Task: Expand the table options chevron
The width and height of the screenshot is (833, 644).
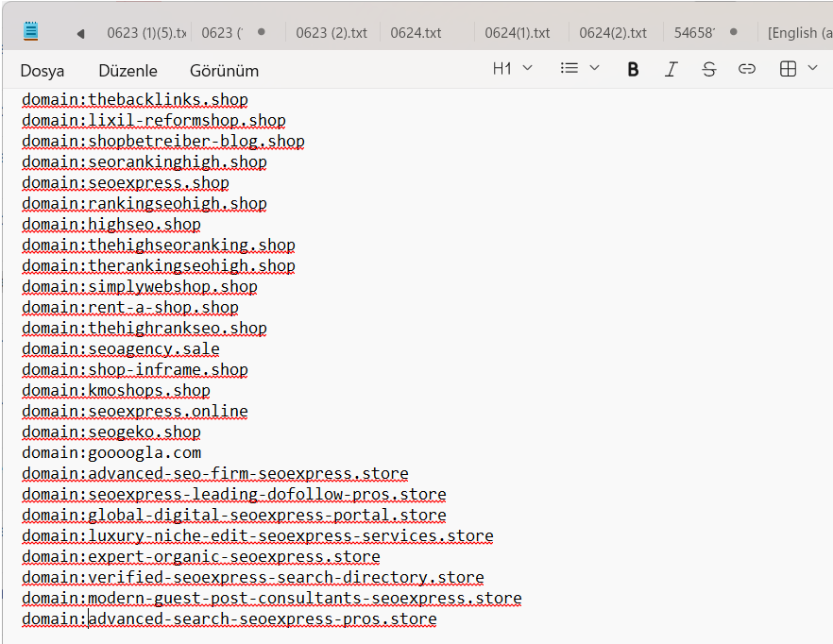Action: coord(812,68)
